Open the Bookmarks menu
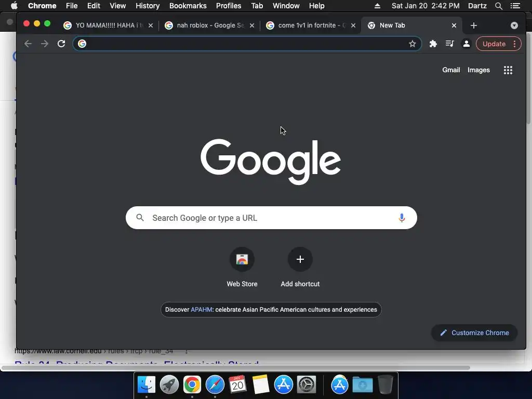This screenshot has height=399, width=532. pyautogui.click(x=188, y=6)
